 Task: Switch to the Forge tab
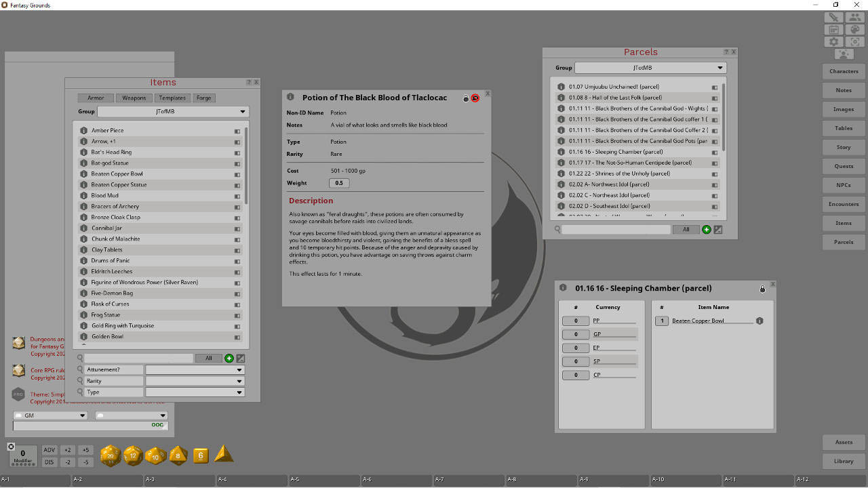tap(203, 98)
